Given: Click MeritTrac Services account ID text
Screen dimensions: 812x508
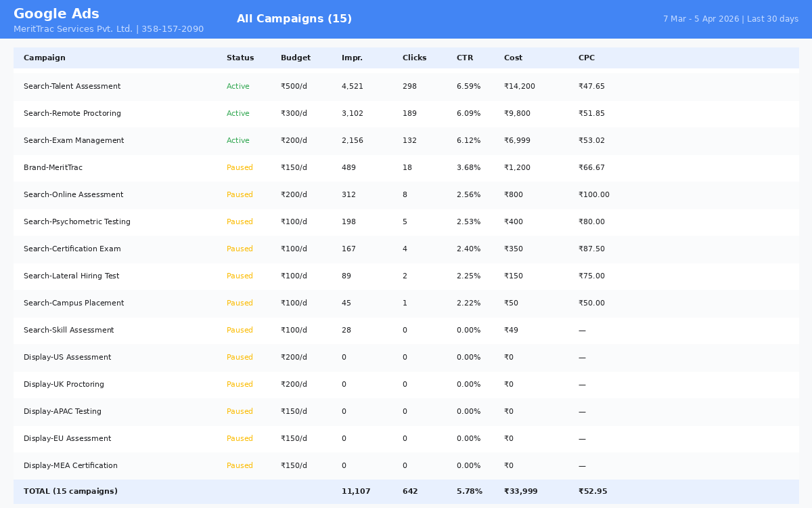Looking at the screenshot, I should click(x=108, y=29).
